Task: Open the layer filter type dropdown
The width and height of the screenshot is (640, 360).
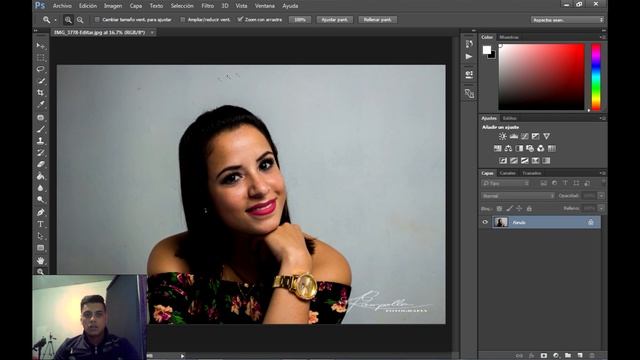Action: tap(506, 184)
